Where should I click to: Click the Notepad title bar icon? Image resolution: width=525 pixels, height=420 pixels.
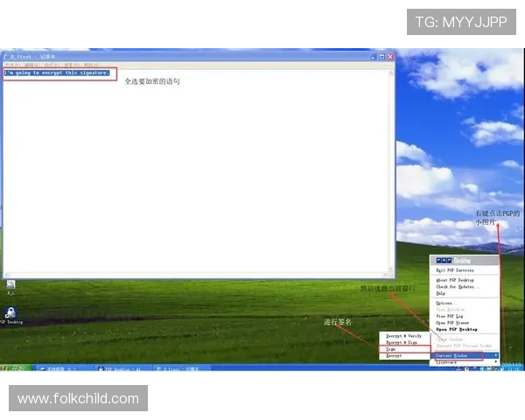7,56
